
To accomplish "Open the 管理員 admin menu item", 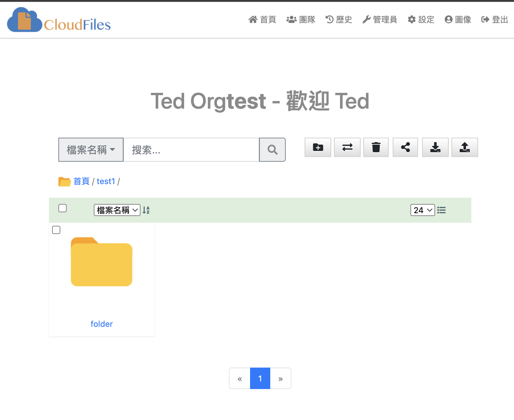I will point(380,20).
